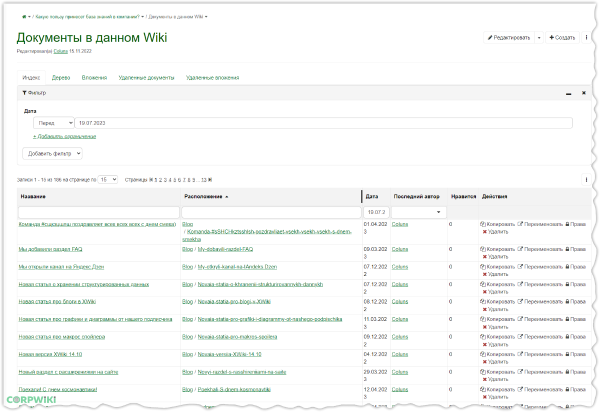This screenshot has height=412, width=600.
Task: Click the home icon in the breadcrumb
Action: click(x=24, y=17)
